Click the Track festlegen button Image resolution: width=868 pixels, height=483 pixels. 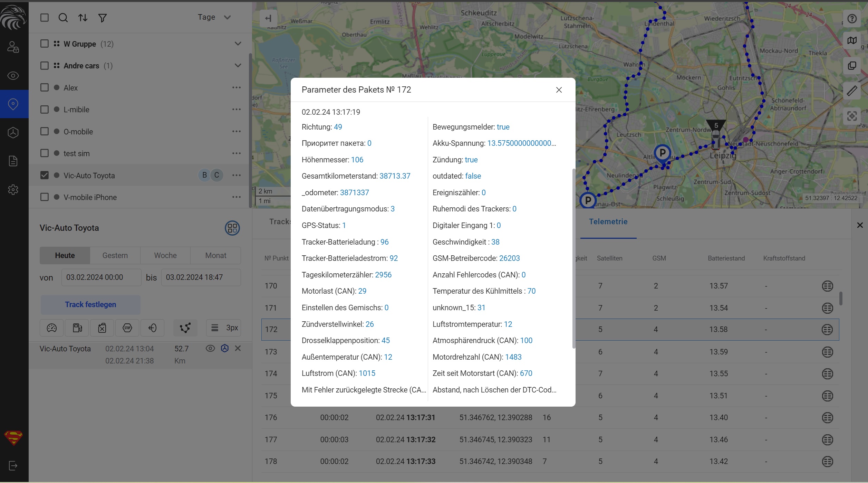coord(90,305)
